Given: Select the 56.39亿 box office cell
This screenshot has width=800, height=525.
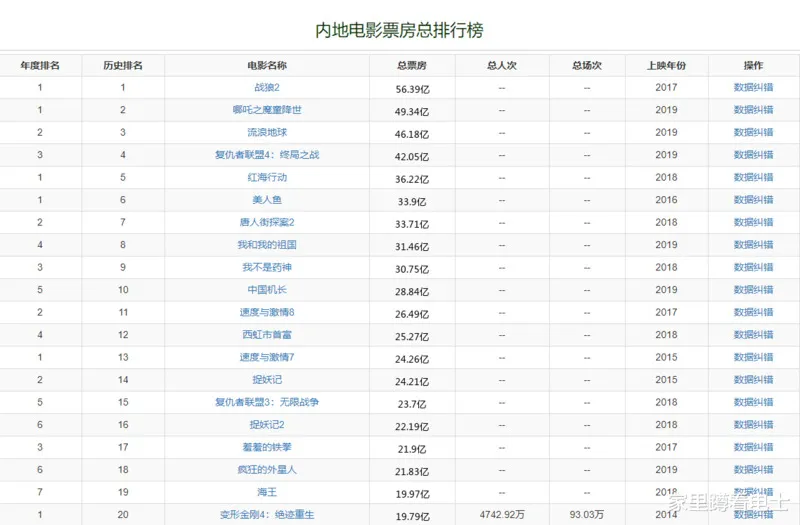Looking at the screenshot, I should pyautogui.click(x=412, y=89).
